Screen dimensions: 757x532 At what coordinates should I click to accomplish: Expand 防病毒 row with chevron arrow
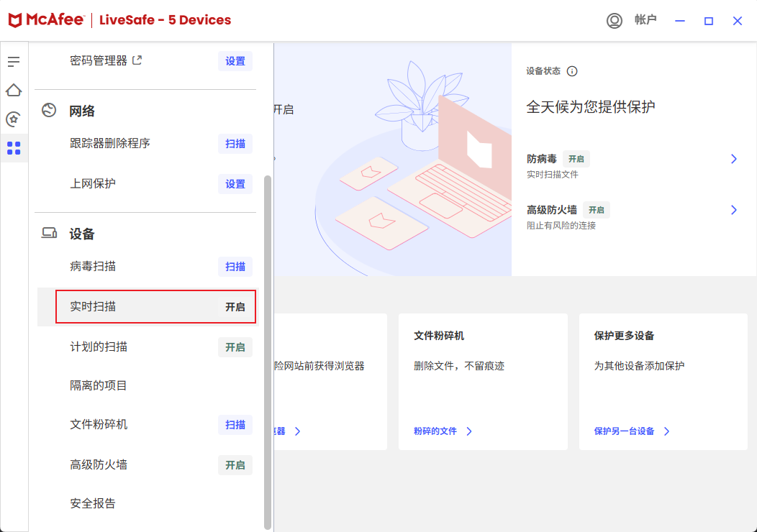coord(734,159)
